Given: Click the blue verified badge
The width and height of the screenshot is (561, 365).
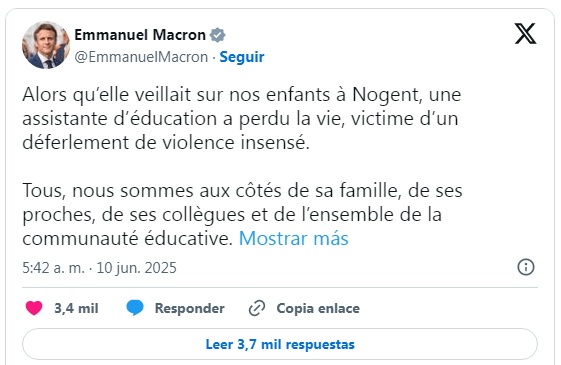Looking at the screenshot, I should point(218,35).
